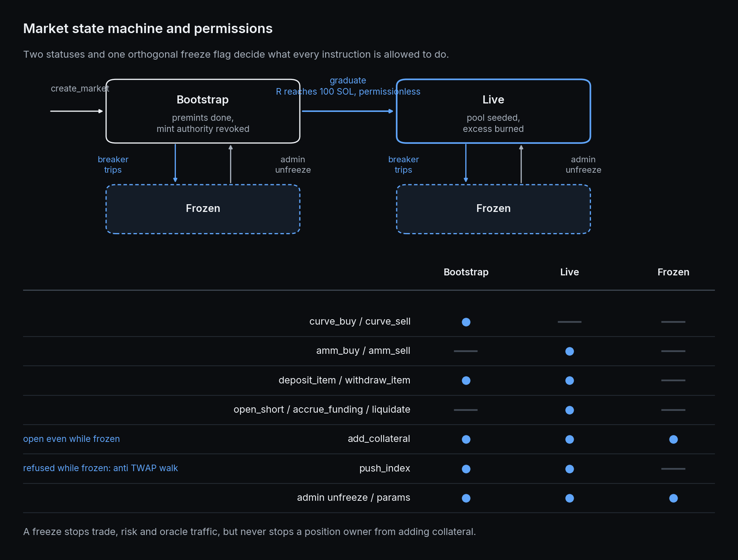Viewport: 738px width, 560px height.
Task: Click 'premints done, mint authority revoked' text
Action: click(203, 123)
